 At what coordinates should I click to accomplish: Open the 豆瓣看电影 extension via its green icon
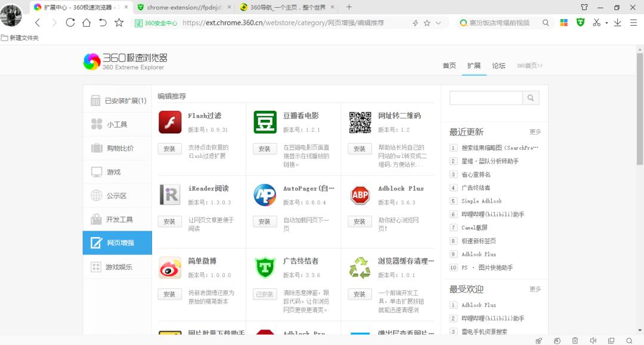264,120
